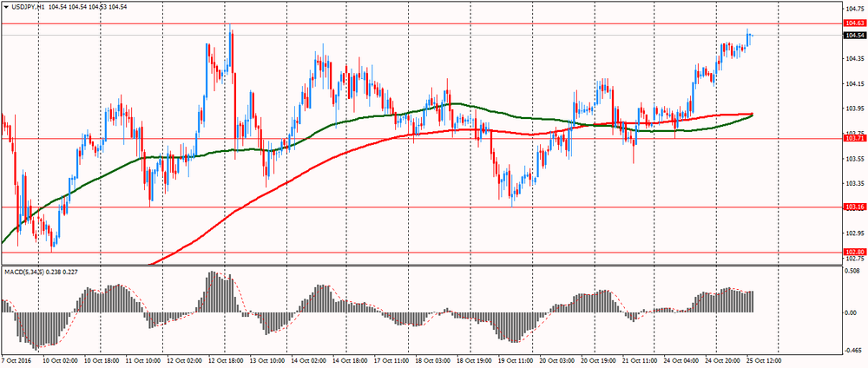868x368 pixels.
Task: Click the 102.95 value on price axis
Action: pyautogui.click(x=854, y=233)
